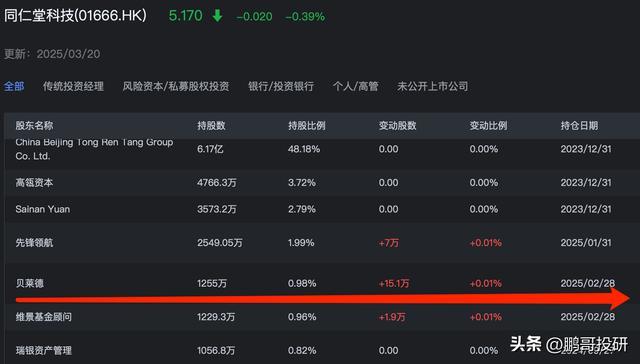Select 银行/投资银行 filter tab
This screenshot has width=640, height=364.
click(281, 87)
